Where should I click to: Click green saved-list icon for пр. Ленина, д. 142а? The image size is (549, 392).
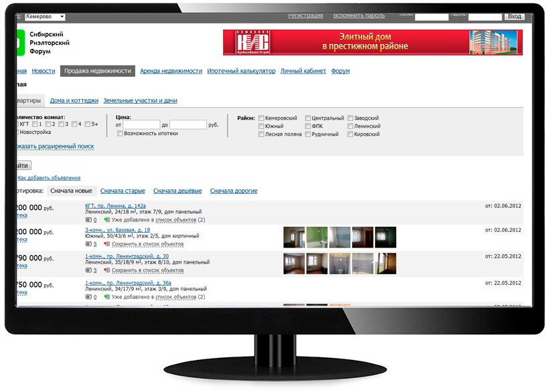[107, 220]
